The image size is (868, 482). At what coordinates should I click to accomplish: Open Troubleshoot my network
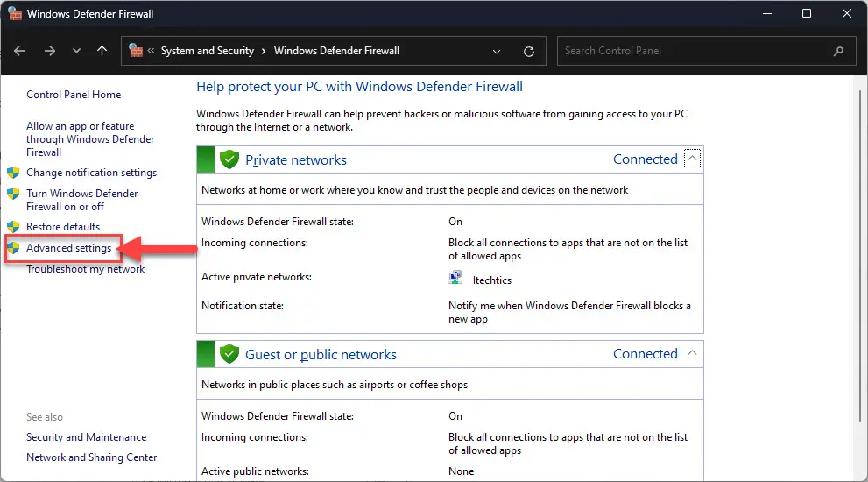[85, 269]
